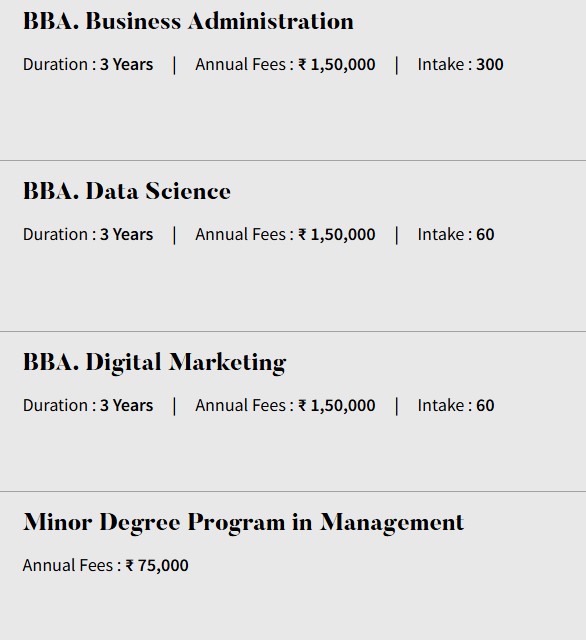Image resolution: width=586 pixels, height=640 pixels.
Task: Click the Digital Marketing annual fees ₹ 1,50,000
Action: [x=337, y=406]
